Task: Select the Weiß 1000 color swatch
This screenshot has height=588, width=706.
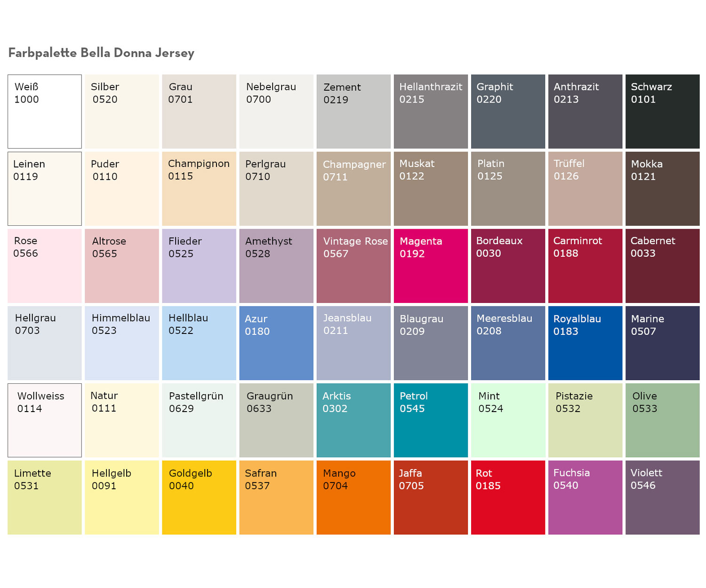Action: point(45,111)
